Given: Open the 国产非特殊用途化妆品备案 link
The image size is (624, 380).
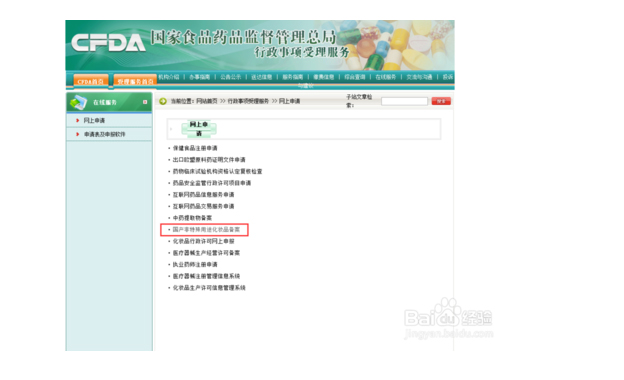Looking at the screenshot, I should tap(206, 230).
